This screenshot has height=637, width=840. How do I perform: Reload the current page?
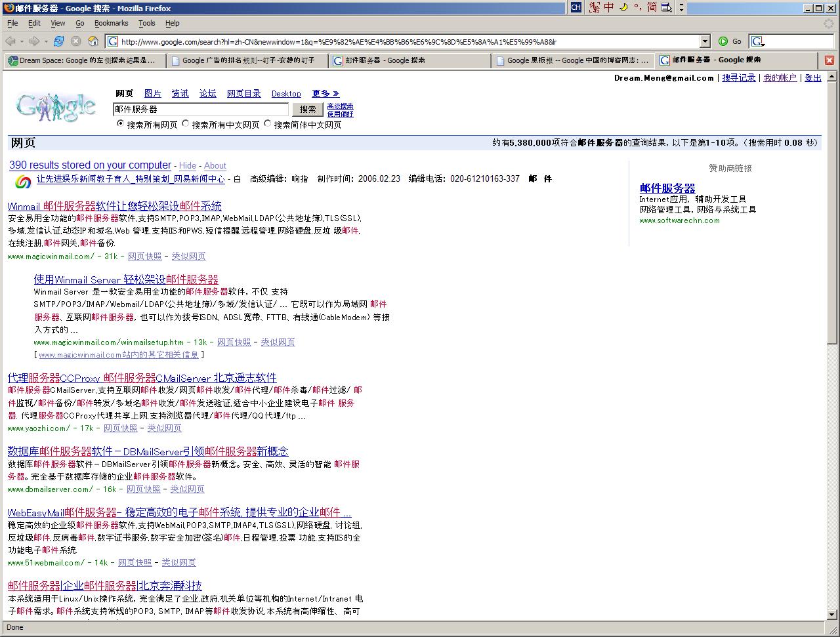coord(59,41)
